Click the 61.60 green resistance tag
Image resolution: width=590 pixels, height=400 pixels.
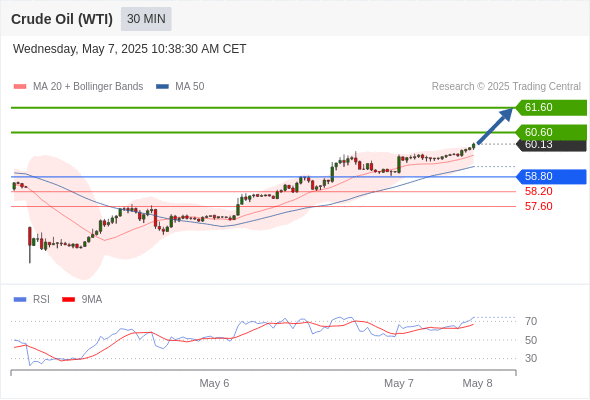tap(551, 108)
